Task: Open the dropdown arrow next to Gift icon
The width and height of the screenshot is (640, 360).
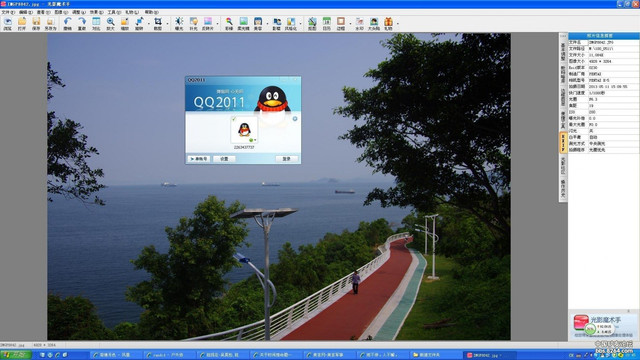Action: (x=398, y=24)
